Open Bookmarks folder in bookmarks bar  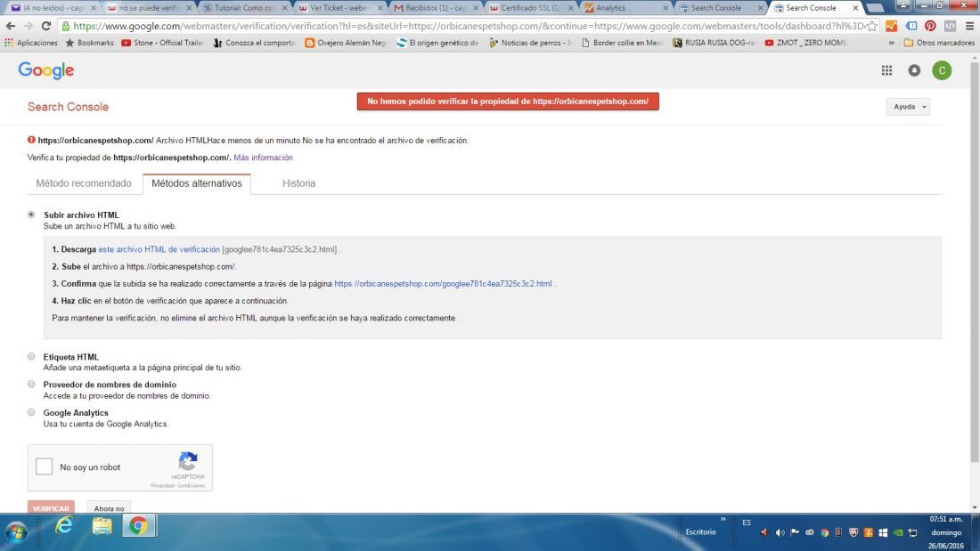89,43
